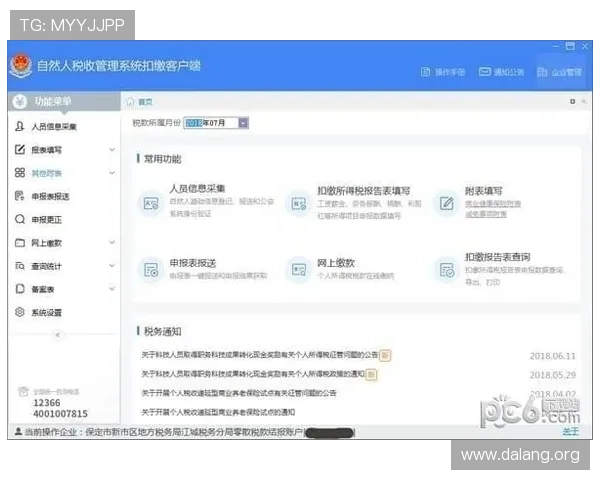Click the 常用功能 section heading
The image size is (600, 480).
162,159
